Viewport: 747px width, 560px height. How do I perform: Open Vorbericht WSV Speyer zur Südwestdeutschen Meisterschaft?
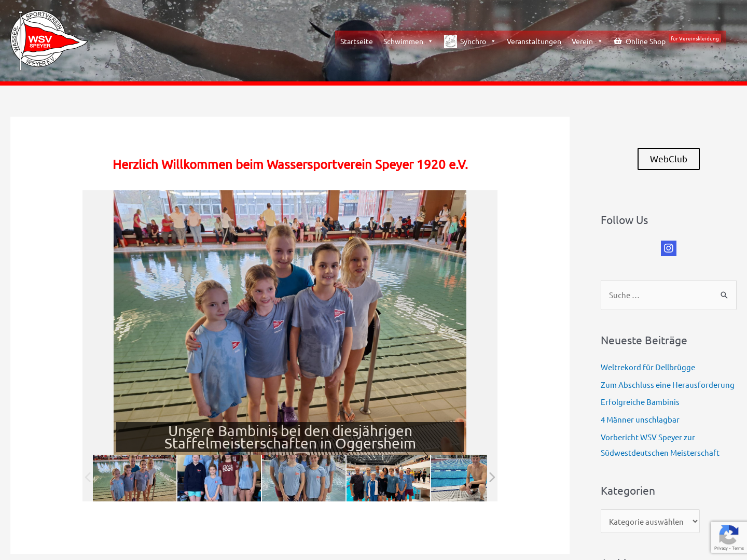pyautogui.click(x=660, y=445)
